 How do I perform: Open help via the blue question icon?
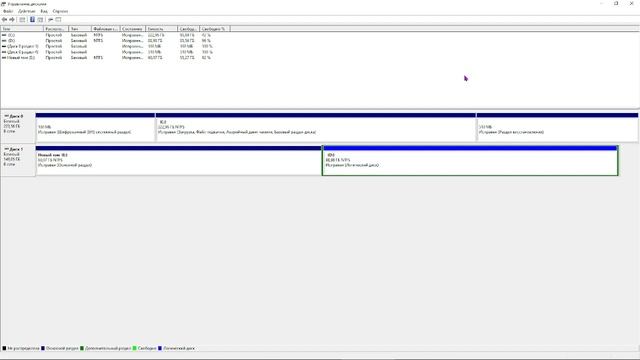pyautogui.click(x=32, y=20)
